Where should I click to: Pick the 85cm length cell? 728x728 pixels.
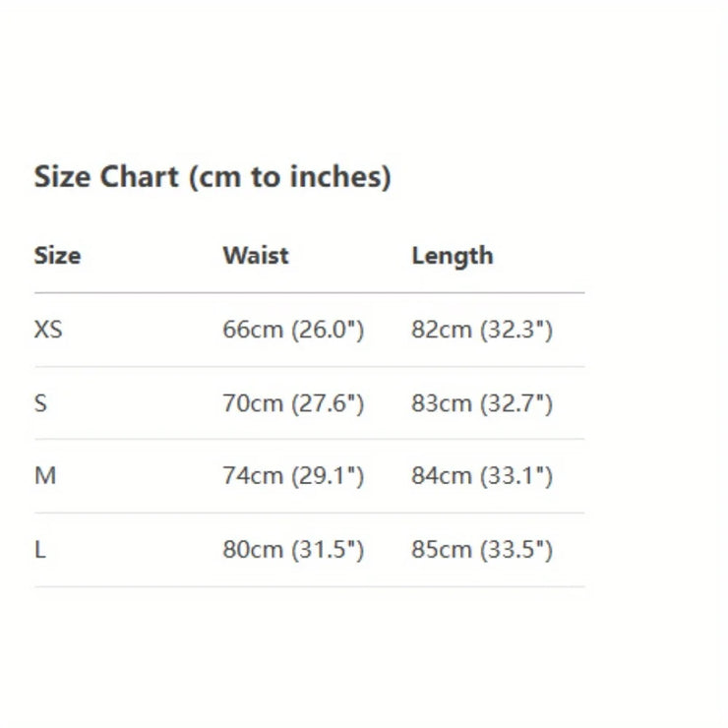(482, 550)
